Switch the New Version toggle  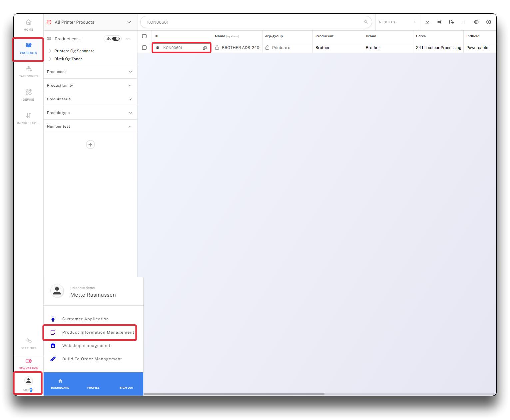click(29, 361)
